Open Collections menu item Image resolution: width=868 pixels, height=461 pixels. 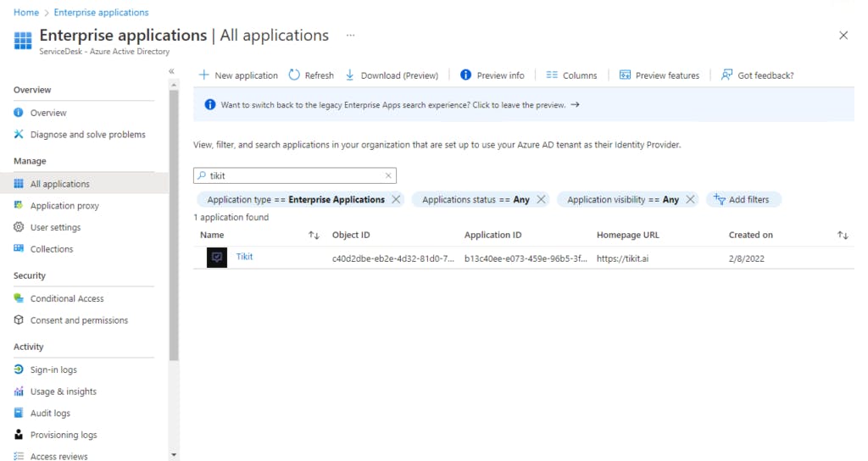pyautogui.click(x=52, y=249)
